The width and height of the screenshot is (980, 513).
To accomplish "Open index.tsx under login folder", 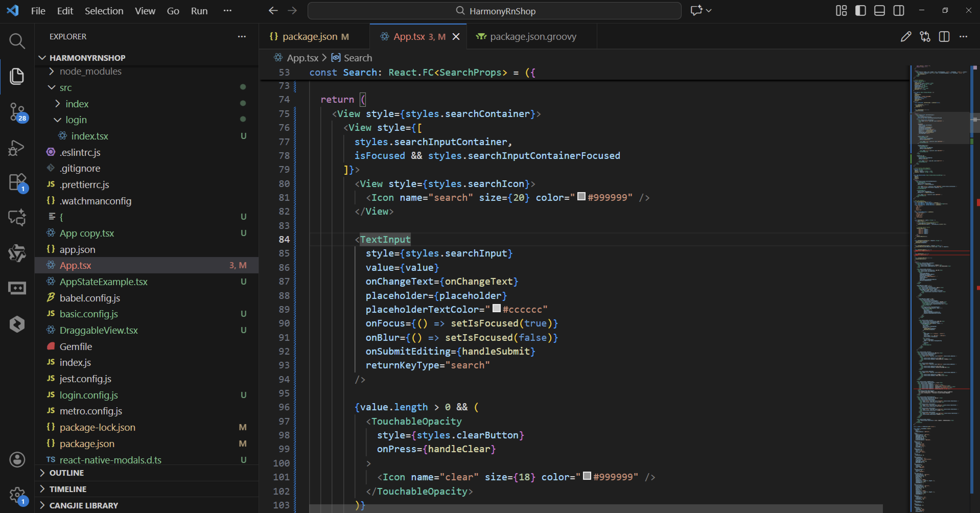I will 89,136.
